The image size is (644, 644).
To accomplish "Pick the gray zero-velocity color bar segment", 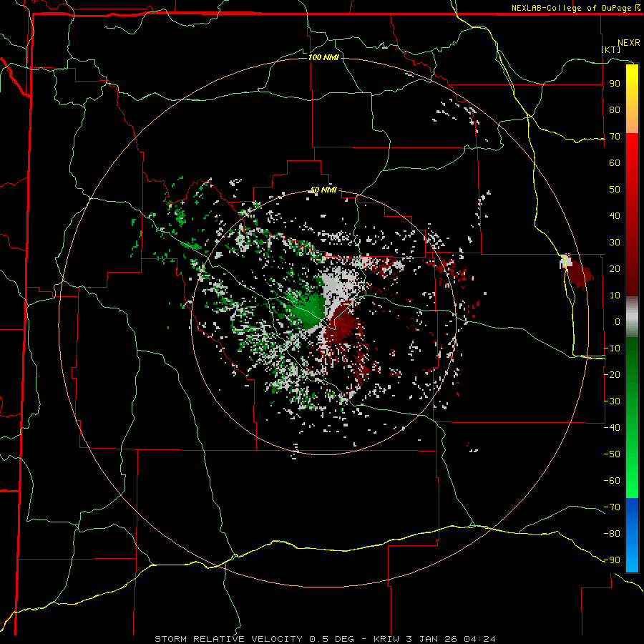I will [632, 316].
